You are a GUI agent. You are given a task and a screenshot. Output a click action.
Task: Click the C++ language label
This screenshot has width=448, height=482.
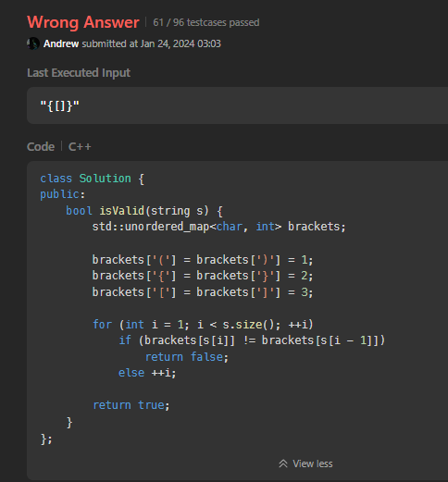(x=80, y=146)
